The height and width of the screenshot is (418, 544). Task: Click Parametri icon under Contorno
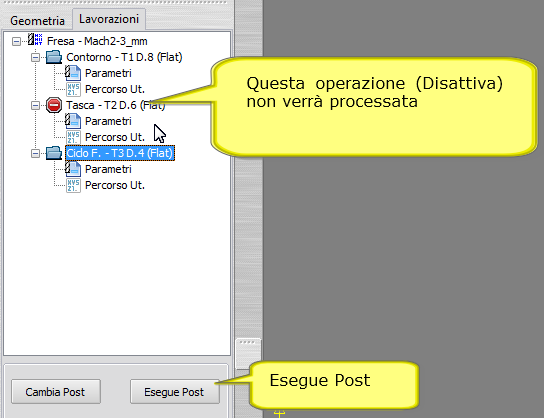73,73
